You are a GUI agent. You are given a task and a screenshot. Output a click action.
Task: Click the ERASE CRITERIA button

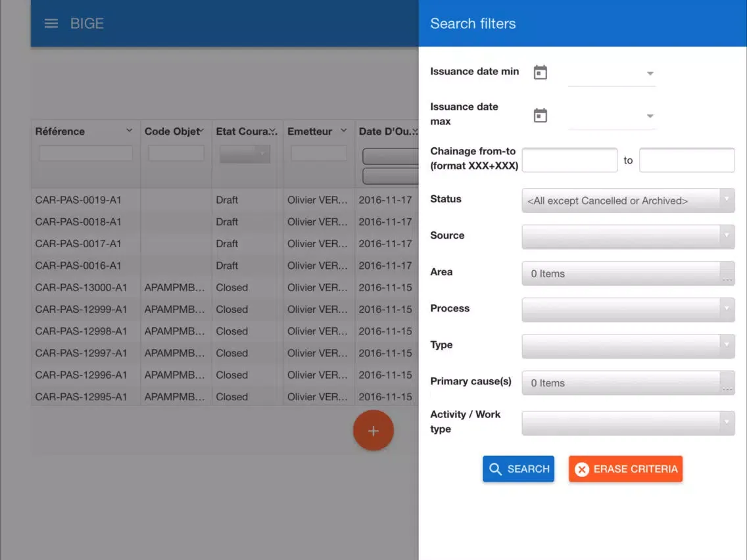[x=625, y=469]
